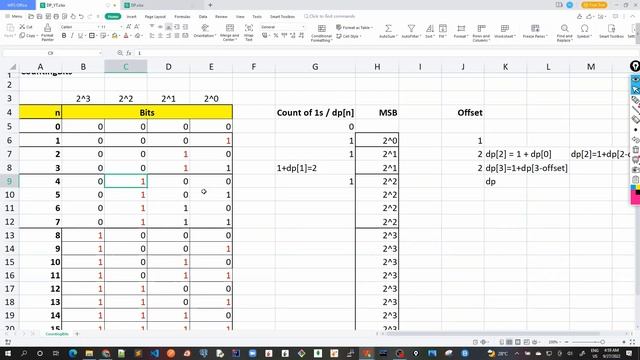Click the AutoSum sigma icon
Screen dimensions: 640x360
[x=388, y=28]
